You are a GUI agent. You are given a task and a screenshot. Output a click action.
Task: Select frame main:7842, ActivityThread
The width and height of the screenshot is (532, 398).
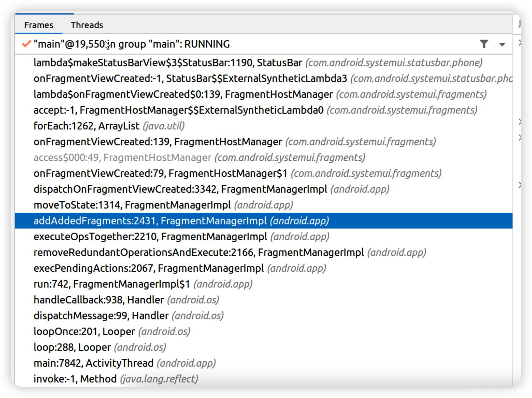point(264,363)
